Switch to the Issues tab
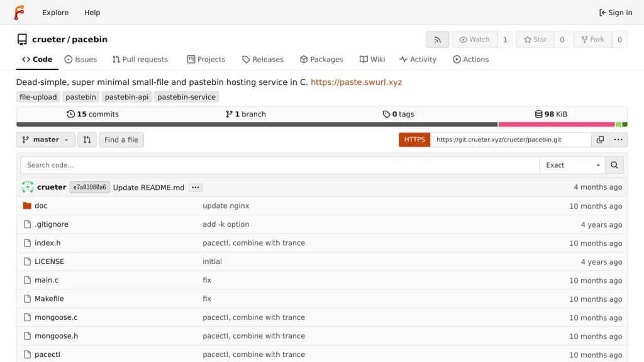644x362 pixels. coord(80,60)
